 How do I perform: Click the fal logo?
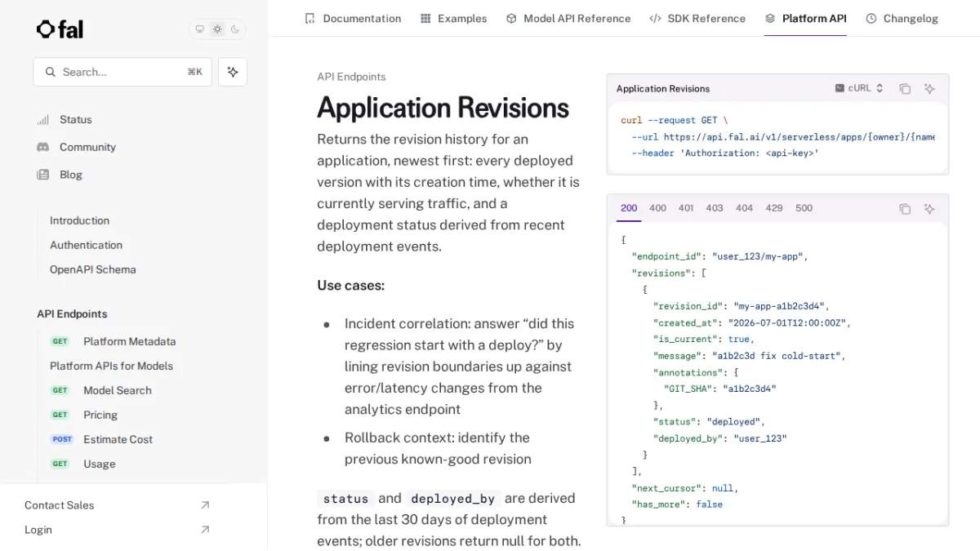pyautogui.click(x=60, y=29)
